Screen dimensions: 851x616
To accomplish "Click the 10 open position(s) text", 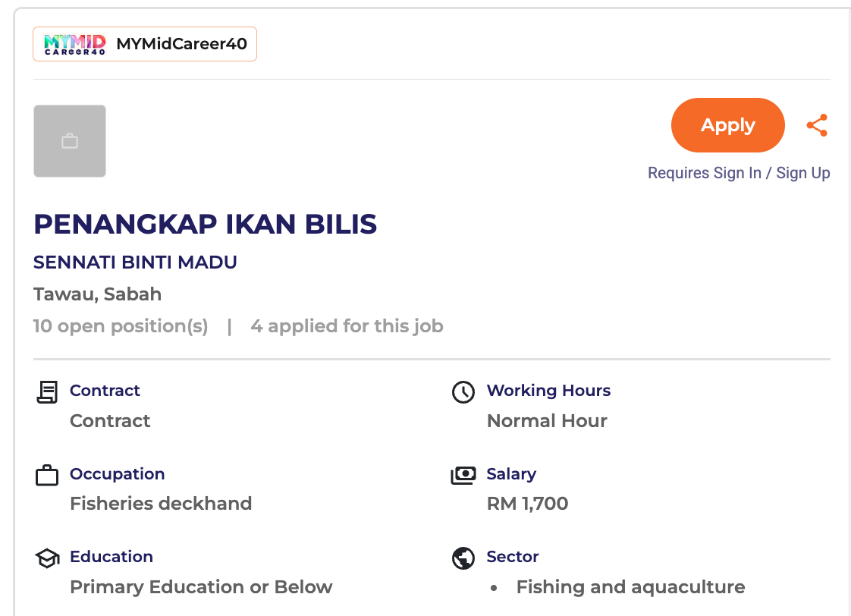I will tap(121, 326).
